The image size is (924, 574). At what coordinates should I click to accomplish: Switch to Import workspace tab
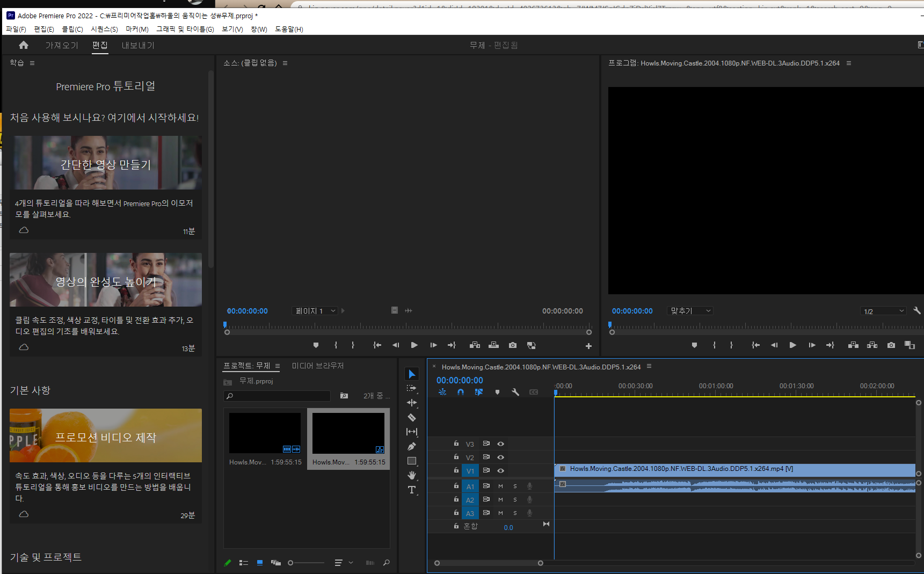click(x=62, y=45)
